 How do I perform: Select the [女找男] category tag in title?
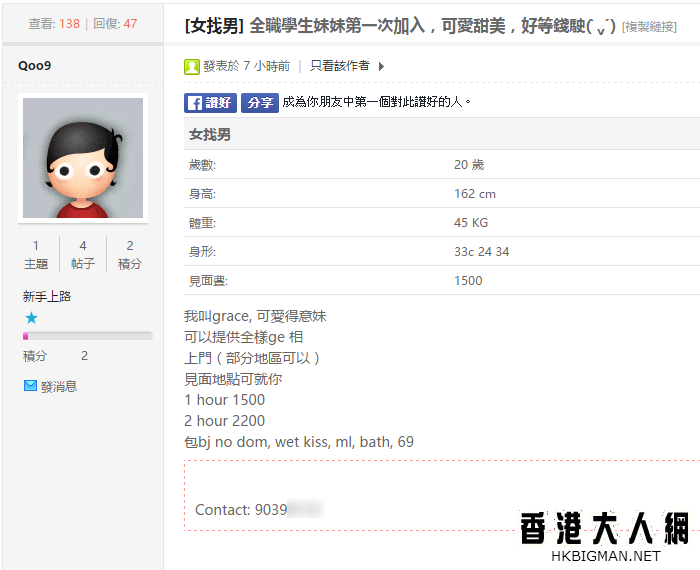click(214, 25)
